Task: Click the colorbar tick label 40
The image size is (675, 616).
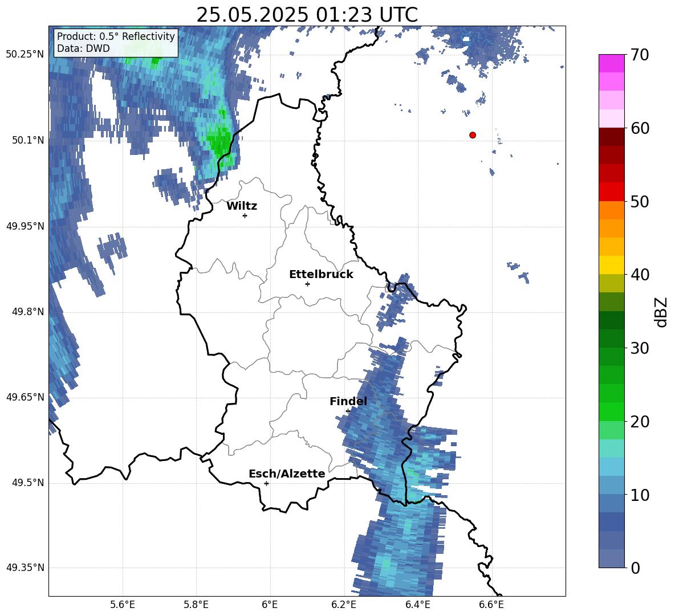Action: (640, 275)
